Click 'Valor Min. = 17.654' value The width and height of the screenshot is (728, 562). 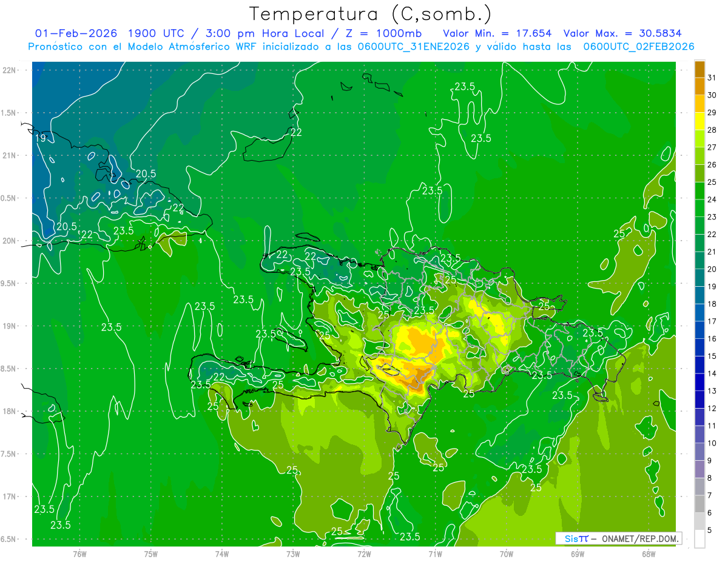pyautogui.click(x=497, y=33)
